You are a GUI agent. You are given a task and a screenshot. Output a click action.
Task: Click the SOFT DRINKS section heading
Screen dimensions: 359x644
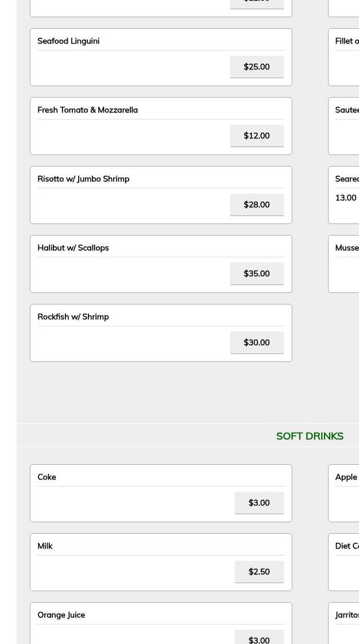point(310,436)
